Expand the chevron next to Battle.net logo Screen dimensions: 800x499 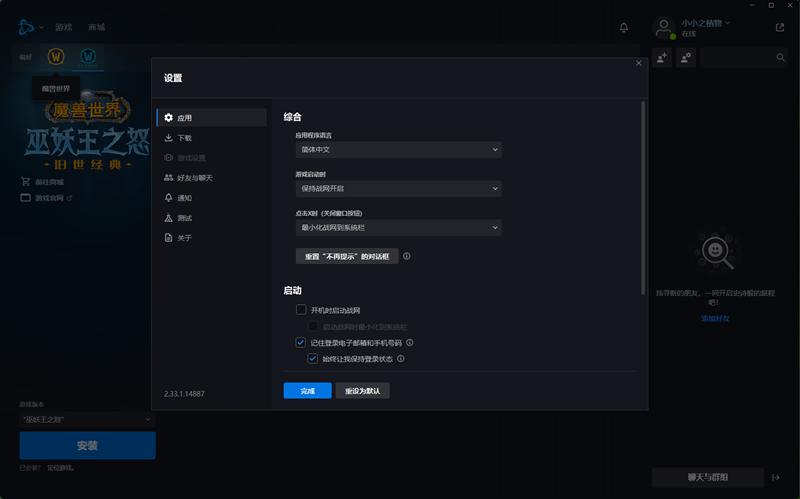click(41, 28)
